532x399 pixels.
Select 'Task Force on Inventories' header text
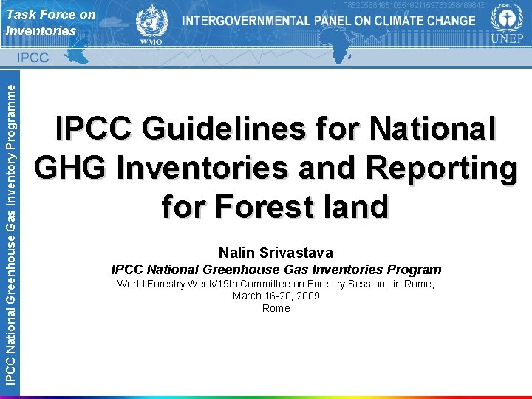51,23
